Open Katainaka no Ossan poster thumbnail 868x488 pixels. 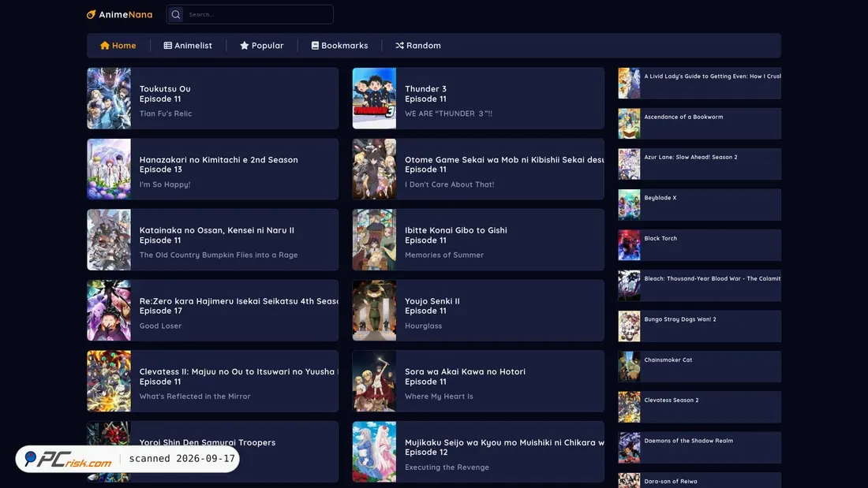click(x=109, y=240)
